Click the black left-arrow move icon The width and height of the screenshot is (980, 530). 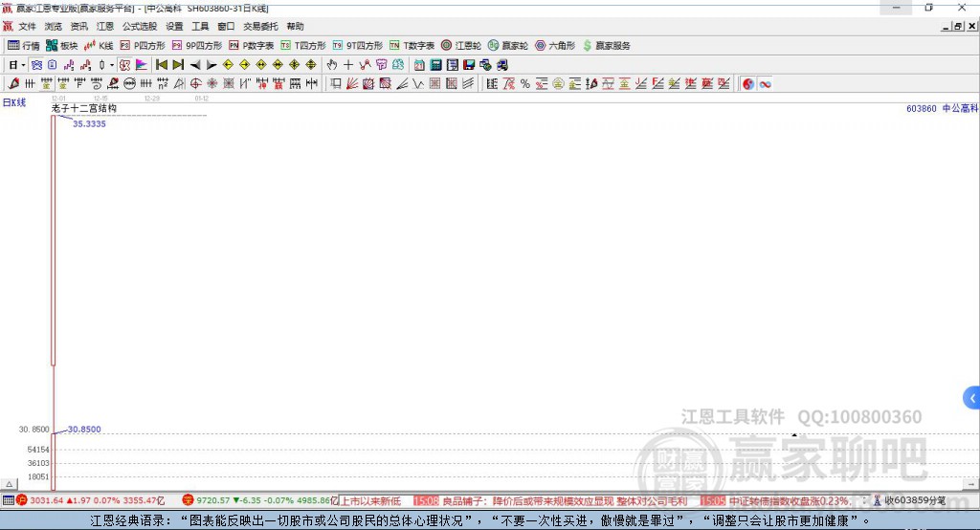coord(195,65)
